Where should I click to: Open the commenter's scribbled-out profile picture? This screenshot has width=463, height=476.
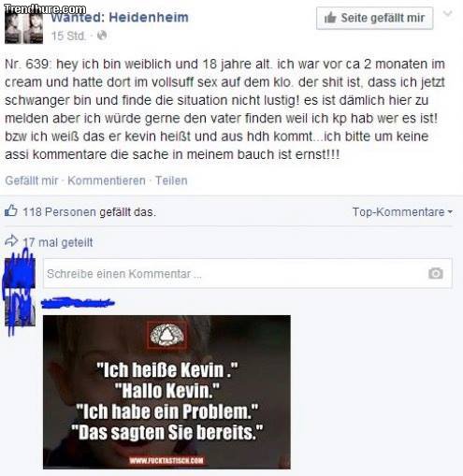pyautogui.click(x=20, y=292)
